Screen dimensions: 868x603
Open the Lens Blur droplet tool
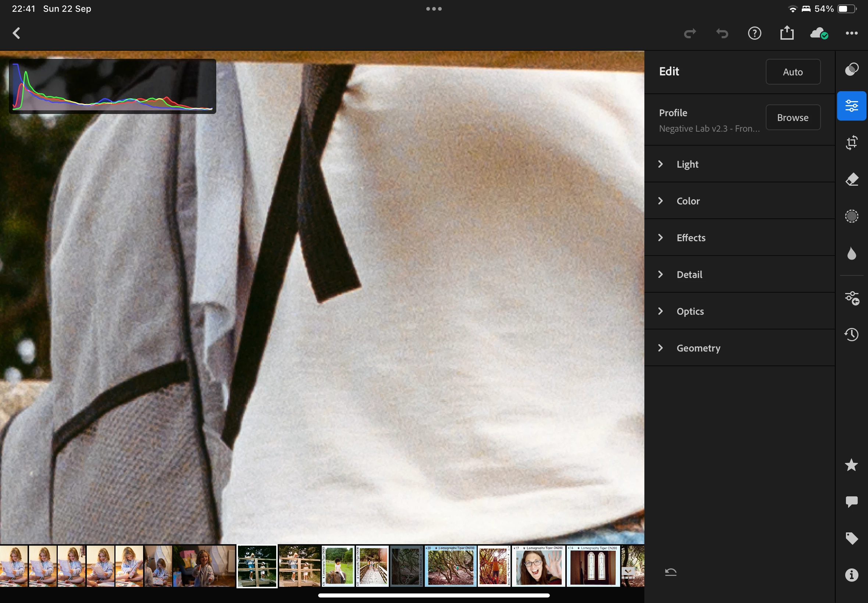pyautogui.click(x=851, y=253)
